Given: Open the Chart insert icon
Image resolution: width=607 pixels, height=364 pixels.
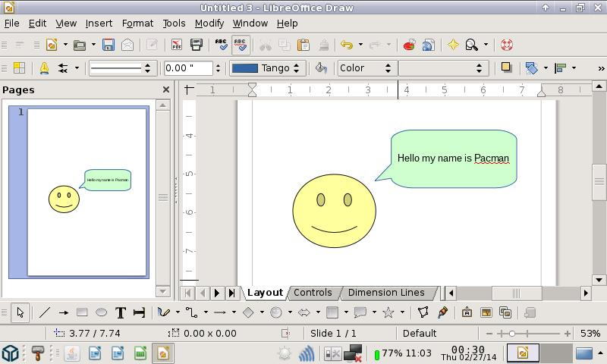Looking at the screenshot, I should pyautogui.click(x=409, y=45).
